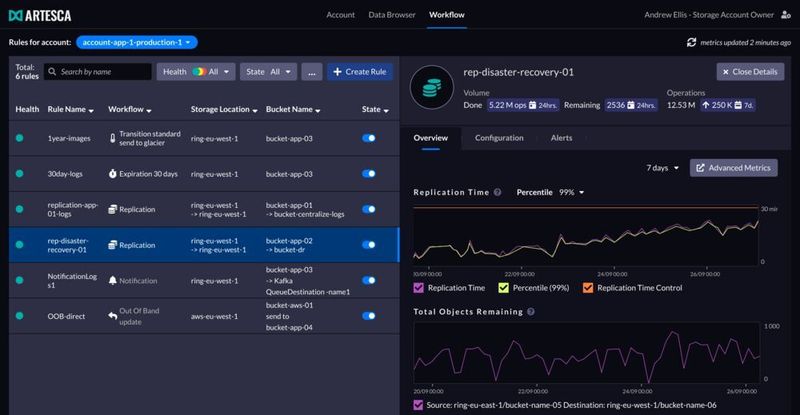The image size is (800, 415).
Task: Disable the OOB-direct rule state switch
Action: tap(369, 314)
